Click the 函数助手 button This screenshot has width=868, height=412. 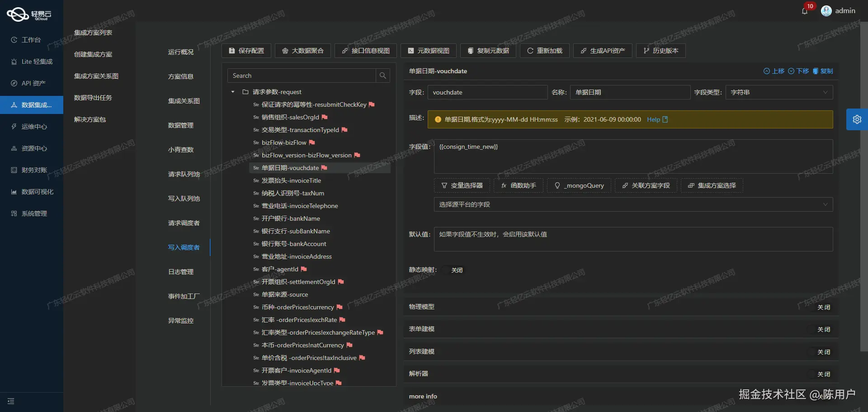pos(519,185)
